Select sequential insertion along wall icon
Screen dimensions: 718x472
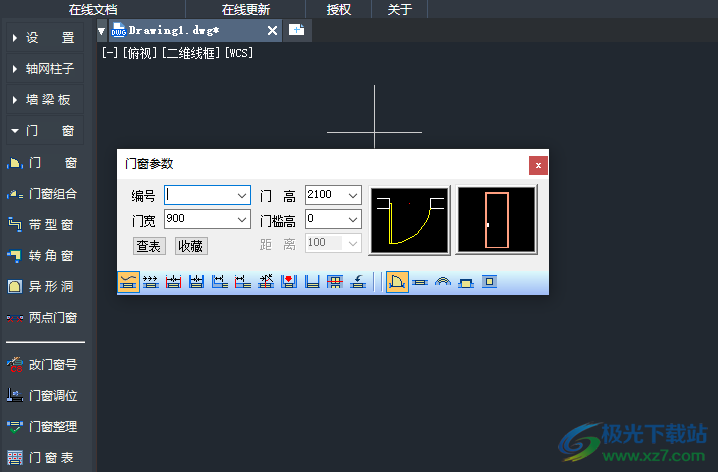(x=151, y=282)
